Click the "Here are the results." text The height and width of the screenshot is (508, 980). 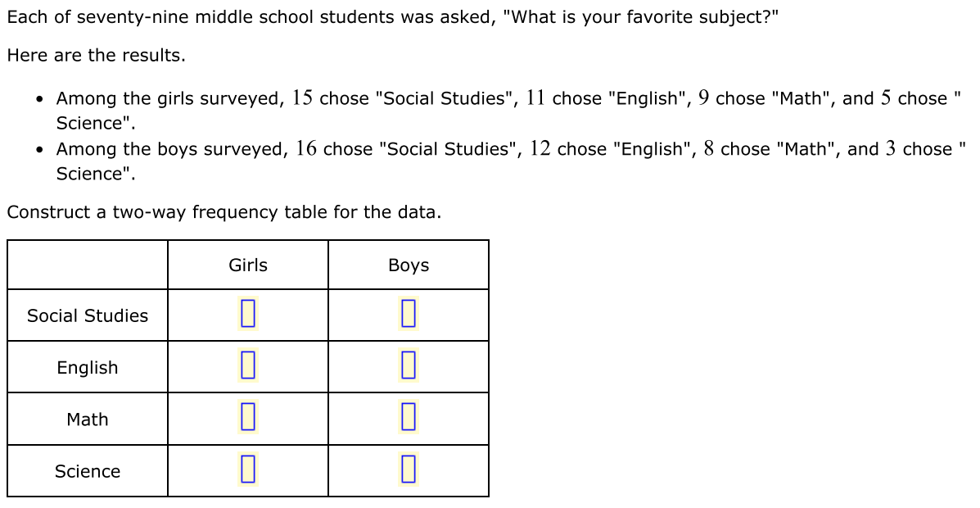(97, 55)
